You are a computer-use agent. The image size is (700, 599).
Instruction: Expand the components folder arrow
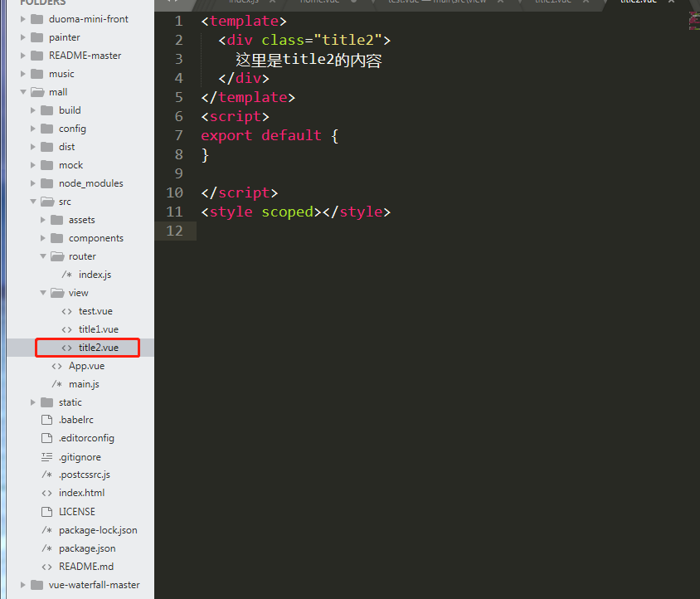pos(43,238)
